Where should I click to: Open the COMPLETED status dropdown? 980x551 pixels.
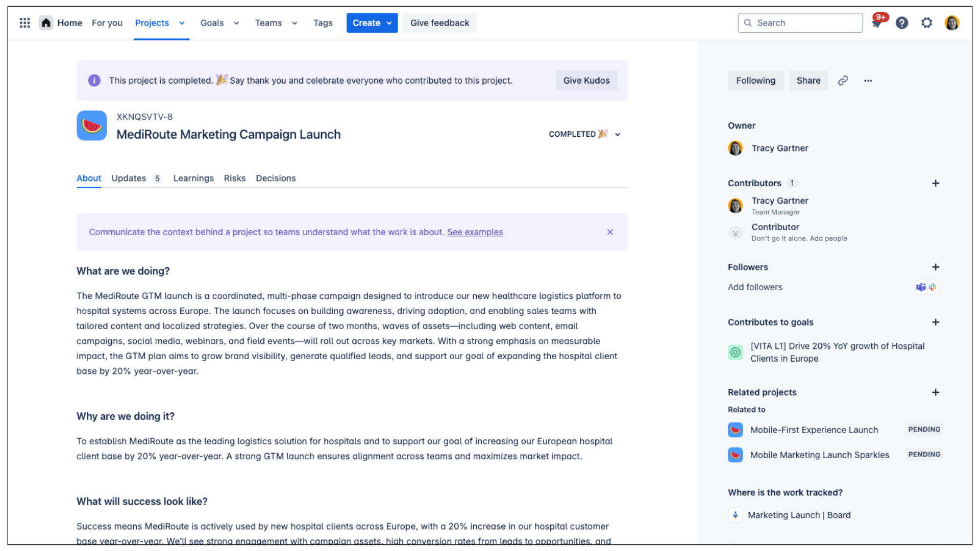coord(584,134)
